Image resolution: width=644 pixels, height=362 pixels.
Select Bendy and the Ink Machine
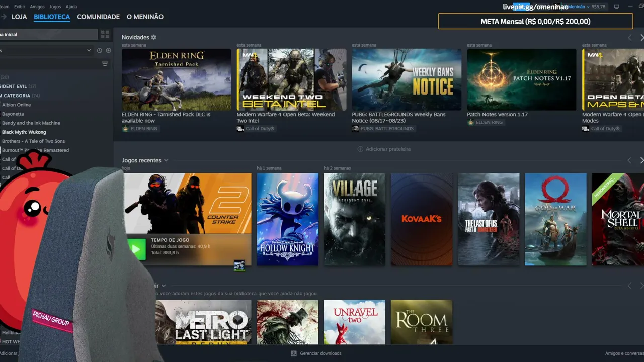pyautogui.click(x=31, y=123)
